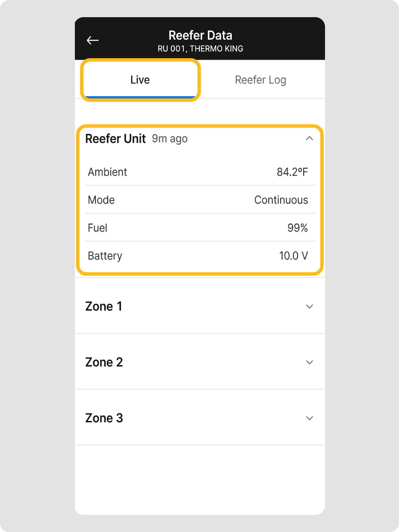399x532 pixels.
Task: Click the Reefer Unit heading
Action: tap(115, 139)
